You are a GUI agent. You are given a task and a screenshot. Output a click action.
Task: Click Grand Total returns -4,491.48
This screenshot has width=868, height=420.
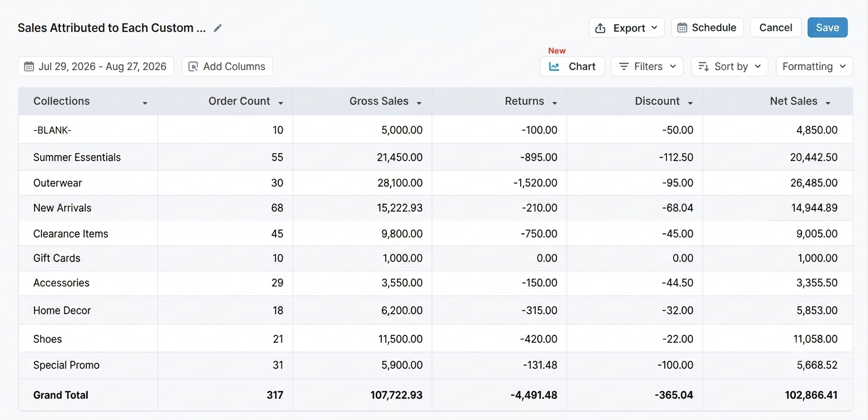[534, 395]
